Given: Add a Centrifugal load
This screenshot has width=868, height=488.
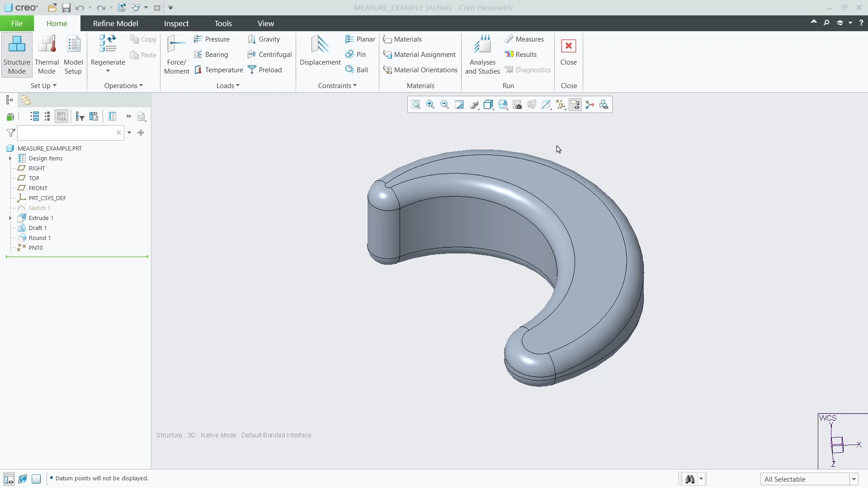Looking at the screenshot, I should point(269,55).
